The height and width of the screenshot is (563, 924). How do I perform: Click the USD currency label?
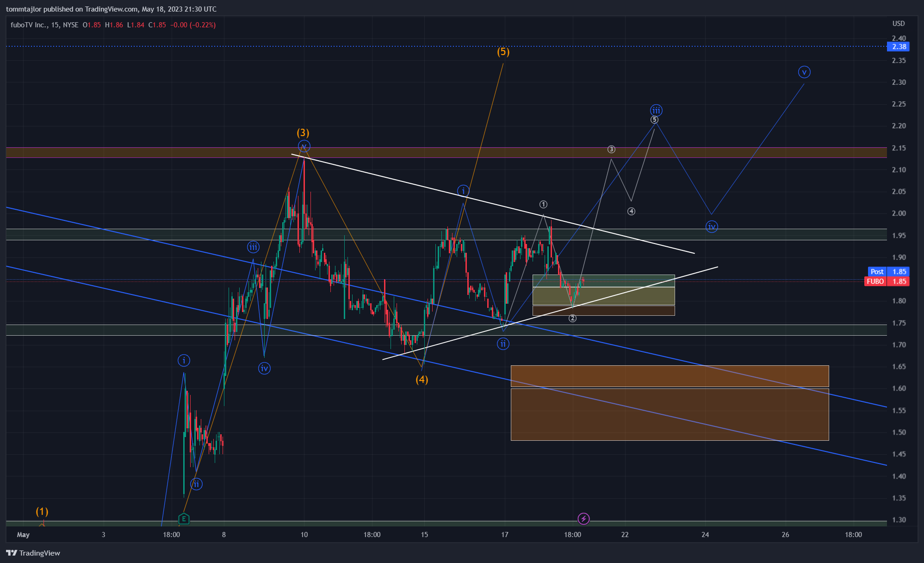899,24
